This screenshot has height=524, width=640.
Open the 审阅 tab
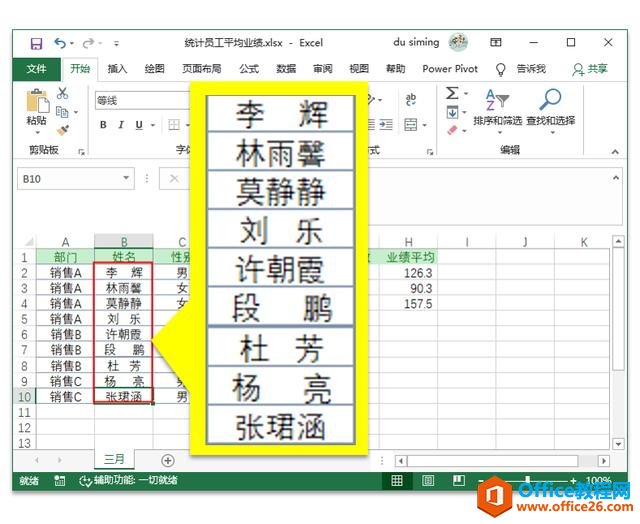click(x=322, y=69)
